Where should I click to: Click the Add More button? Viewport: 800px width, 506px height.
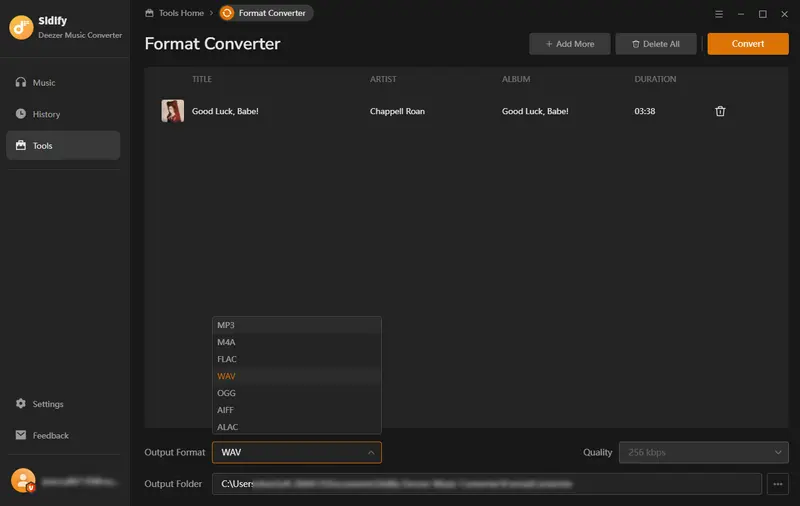[569, 44]
